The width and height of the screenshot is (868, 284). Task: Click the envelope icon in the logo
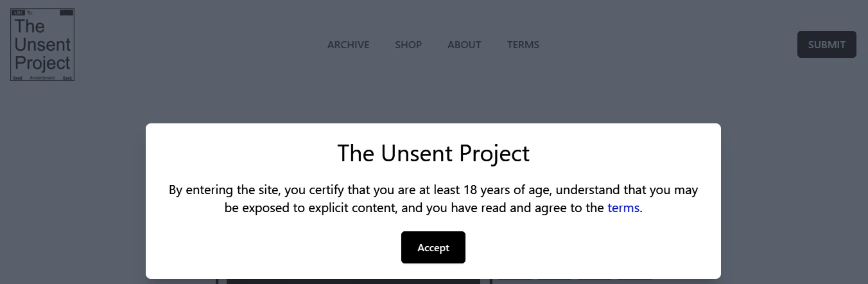[x=67, y=12]
